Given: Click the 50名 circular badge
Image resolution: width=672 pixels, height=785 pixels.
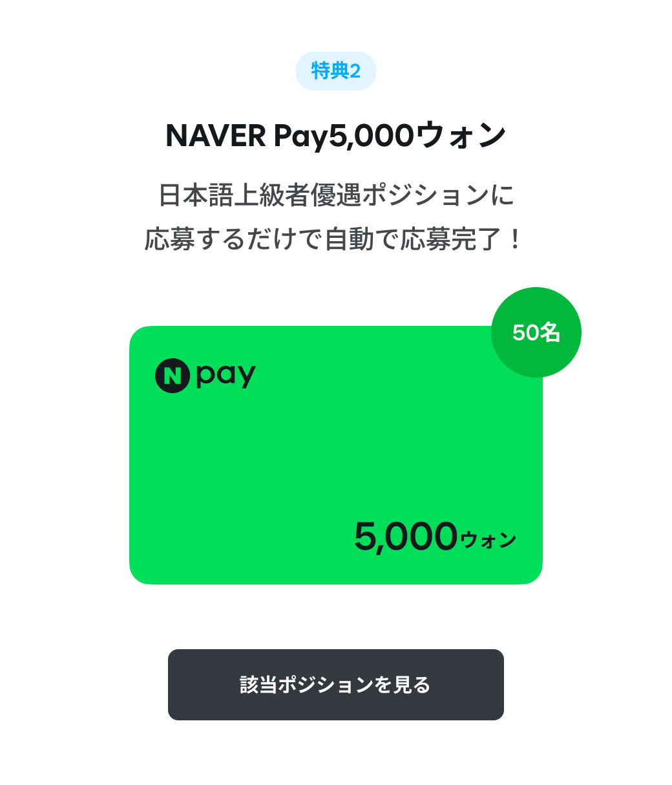Looking at the screenshot, I should 536,332.
